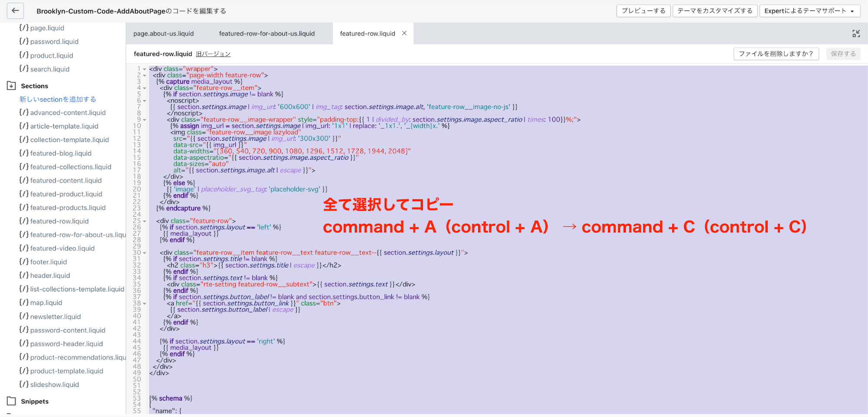The image size is (868, 417).
Task: Close the featured-row.liquid tab
Action: pos(404,33)
